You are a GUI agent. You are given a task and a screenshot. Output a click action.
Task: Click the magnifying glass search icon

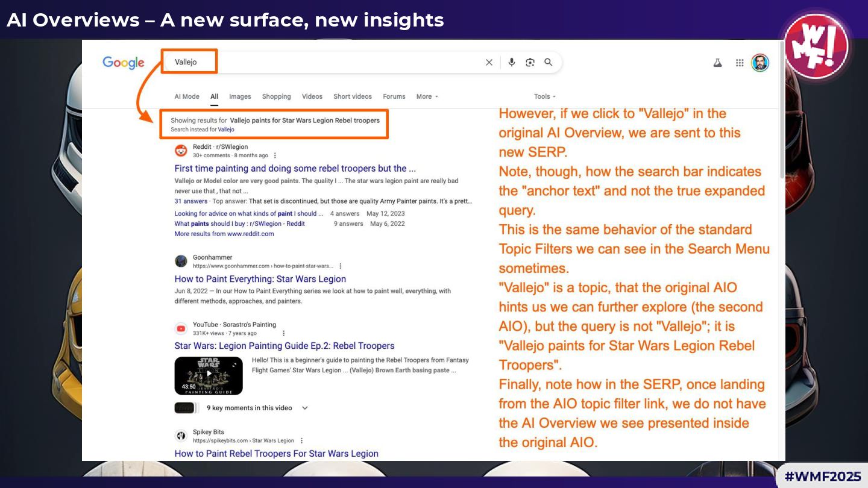tap(549, 62)
